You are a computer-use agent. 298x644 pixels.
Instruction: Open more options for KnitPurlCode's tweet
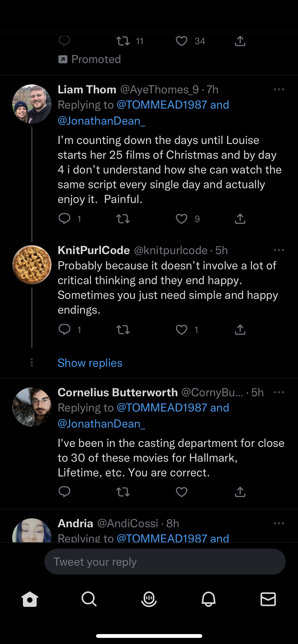point(279,250)
